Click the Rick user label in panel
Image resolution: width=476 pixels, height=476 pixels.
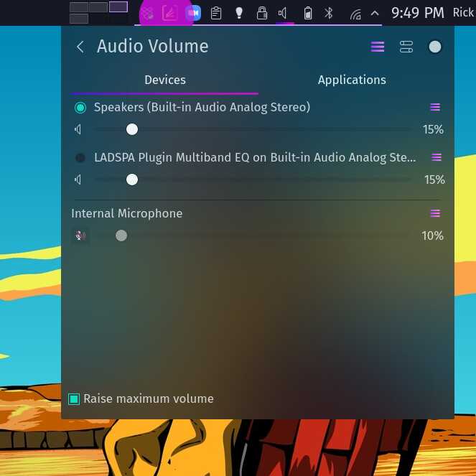[x=463, y=13]
